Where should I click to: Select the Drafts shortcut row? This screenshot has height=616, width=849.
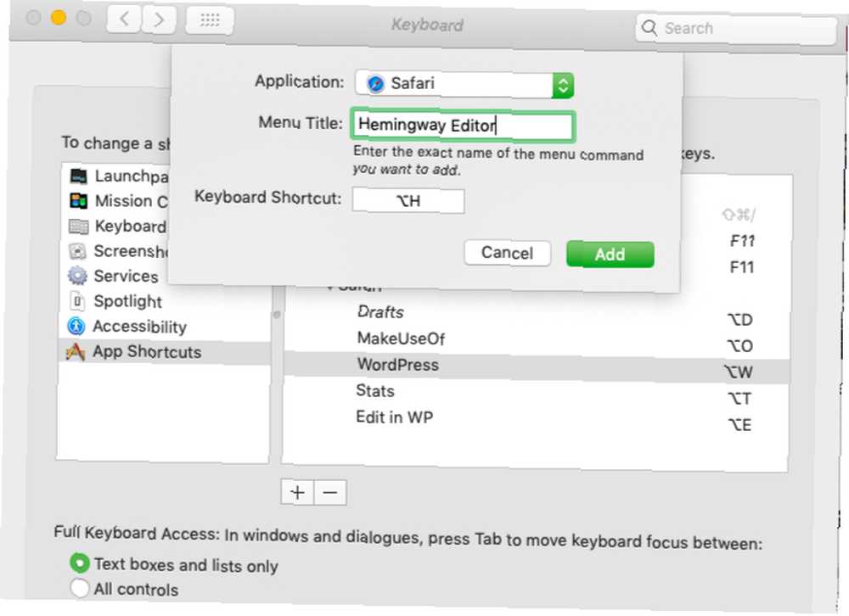[x=536, y=315]
